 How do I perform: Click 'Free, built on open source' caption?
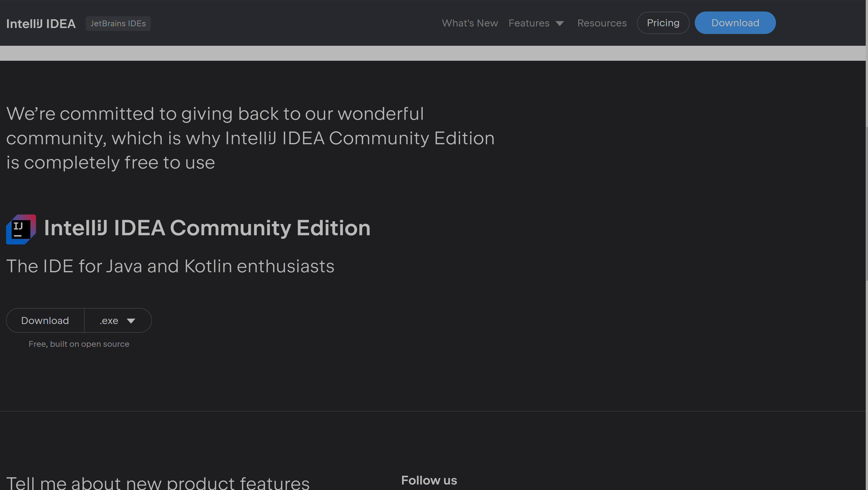(79, 344)
